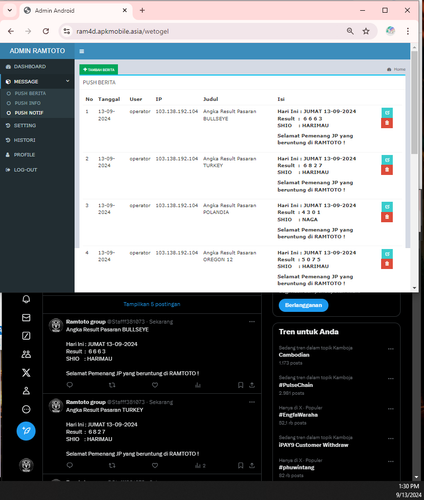Click edit icon for POLANDIA row

coord(387,207)
